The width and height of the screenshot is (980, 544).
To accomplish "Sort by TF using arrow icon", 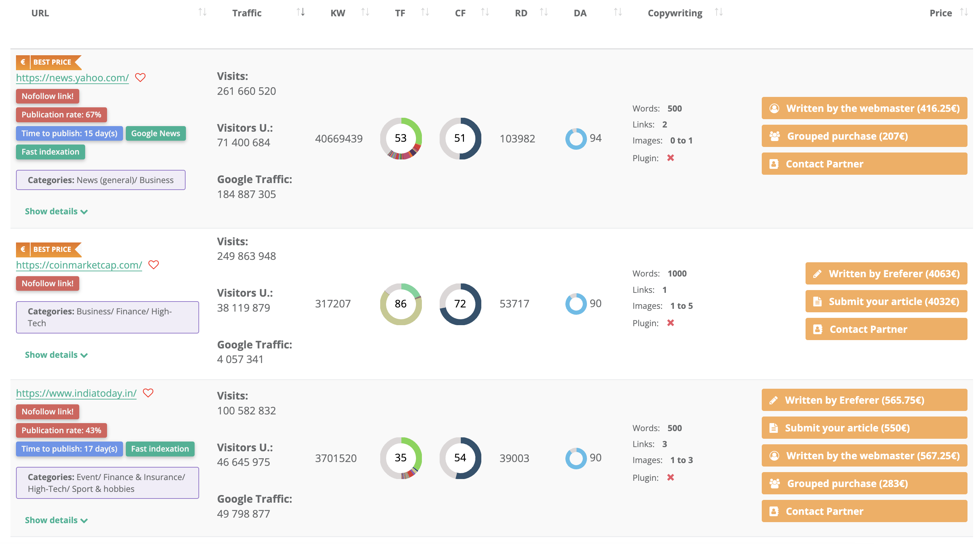I will point(425,12).
